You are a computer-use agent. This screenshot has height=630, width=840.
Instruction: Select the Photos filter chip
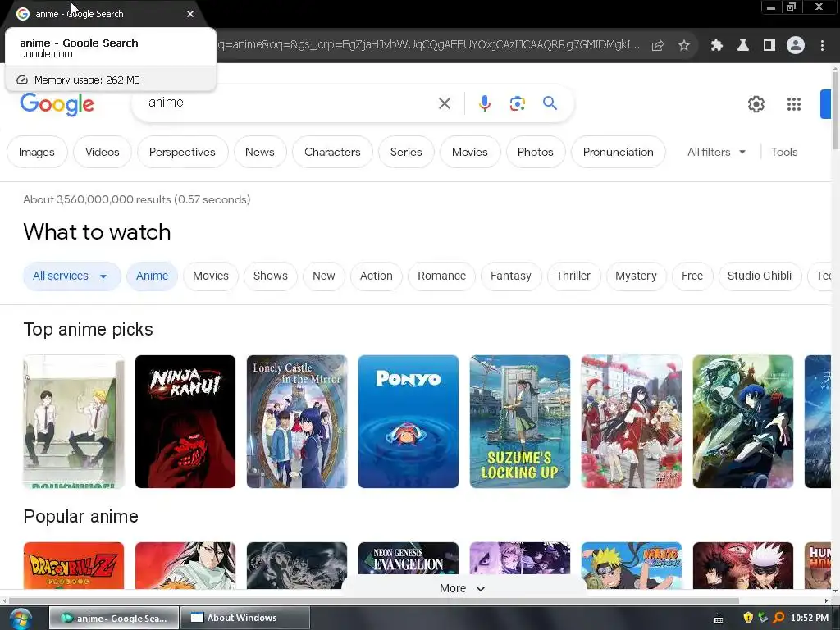point(535,152)
